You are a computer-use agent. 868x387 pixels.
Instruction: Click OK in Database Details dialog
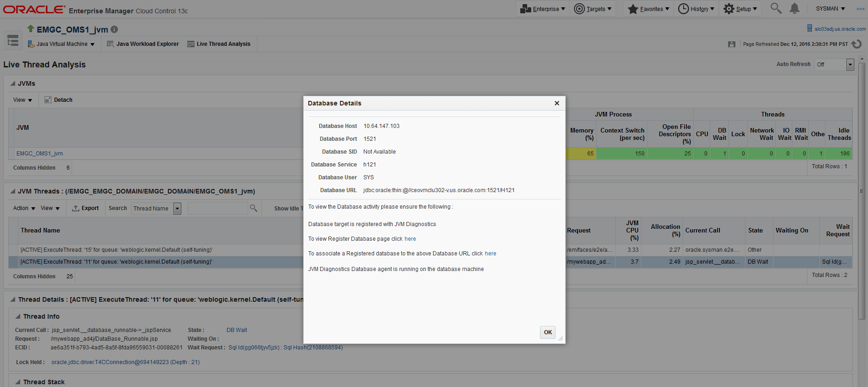[x=548, y=332]
